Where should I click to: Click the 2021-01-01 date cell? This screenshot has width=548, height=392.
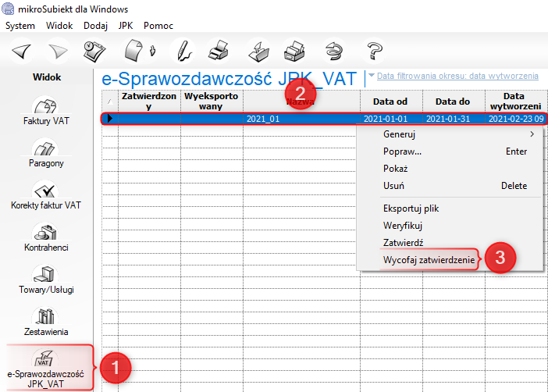click(x=391, y=119)
